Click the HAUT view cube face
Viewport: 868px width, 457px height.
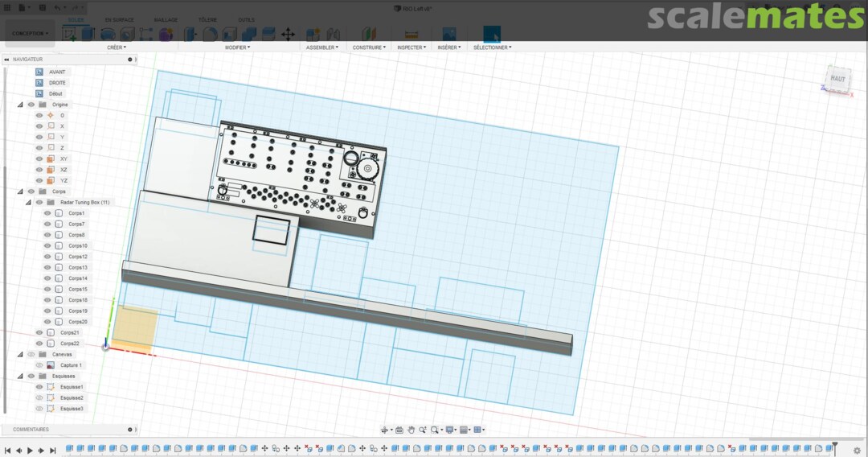(x=837, y=79)
